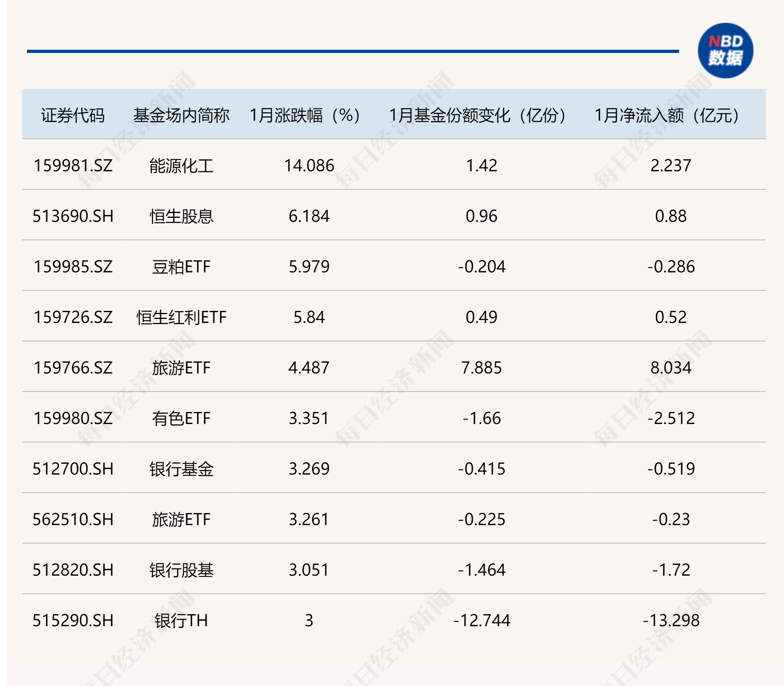Click fund name 豆粕ETF
The image size is (784, 686).
coord(181,267)
